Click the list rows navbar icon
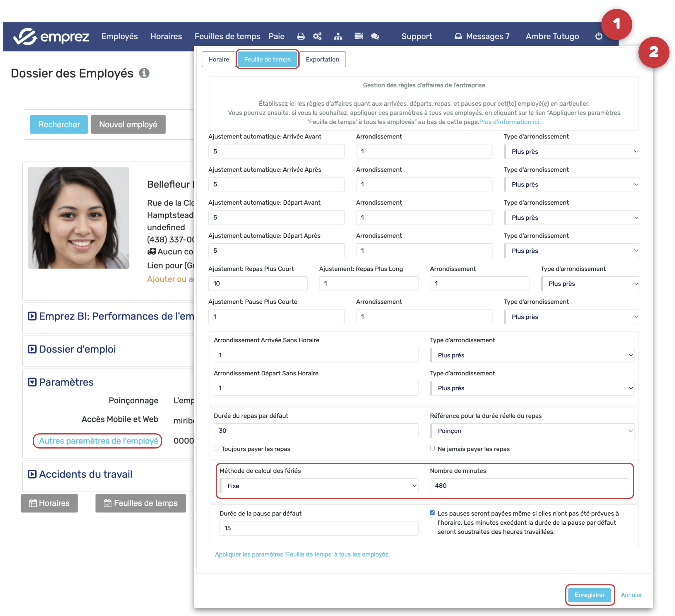Screen dimensions: 675x616 tap(359, 36)
